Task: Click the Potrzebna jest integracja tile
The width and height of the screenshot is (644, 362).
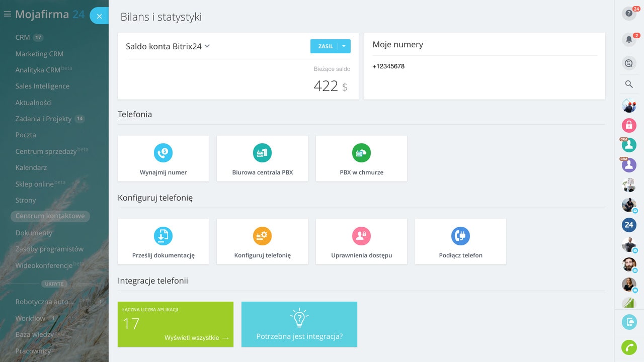Action: point(299,324)
